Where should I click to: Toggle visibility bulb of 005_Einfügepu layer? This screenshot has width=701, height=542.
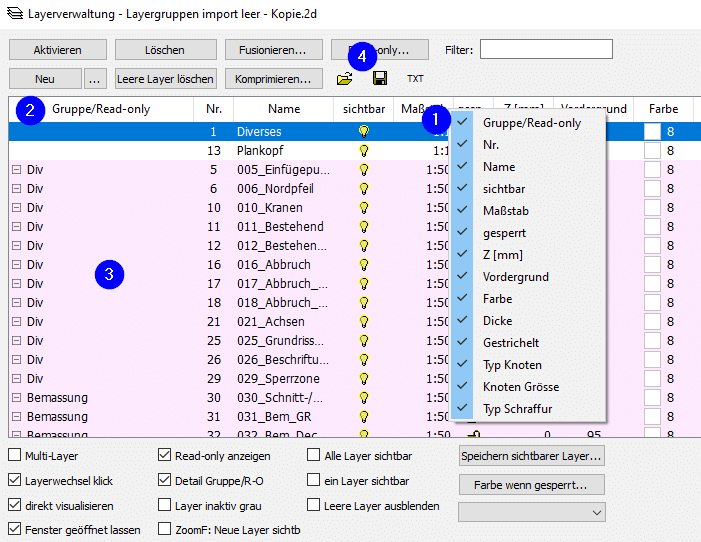click(364, 170)
